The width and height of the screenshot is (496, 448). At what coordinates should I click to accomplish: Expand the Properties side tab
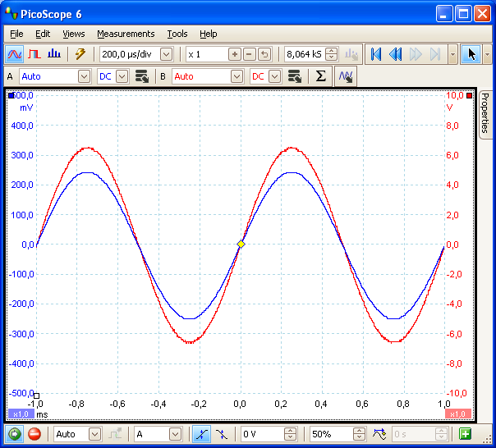485,114
